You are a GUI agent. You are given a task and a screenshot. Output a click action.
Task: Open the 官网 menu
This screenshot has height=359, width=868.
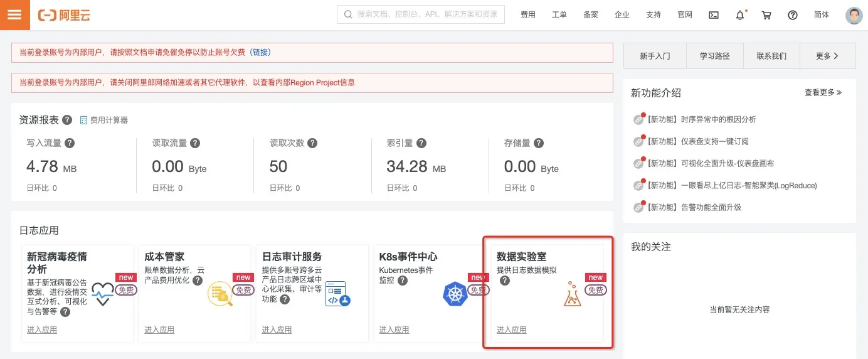coord(685,15)
